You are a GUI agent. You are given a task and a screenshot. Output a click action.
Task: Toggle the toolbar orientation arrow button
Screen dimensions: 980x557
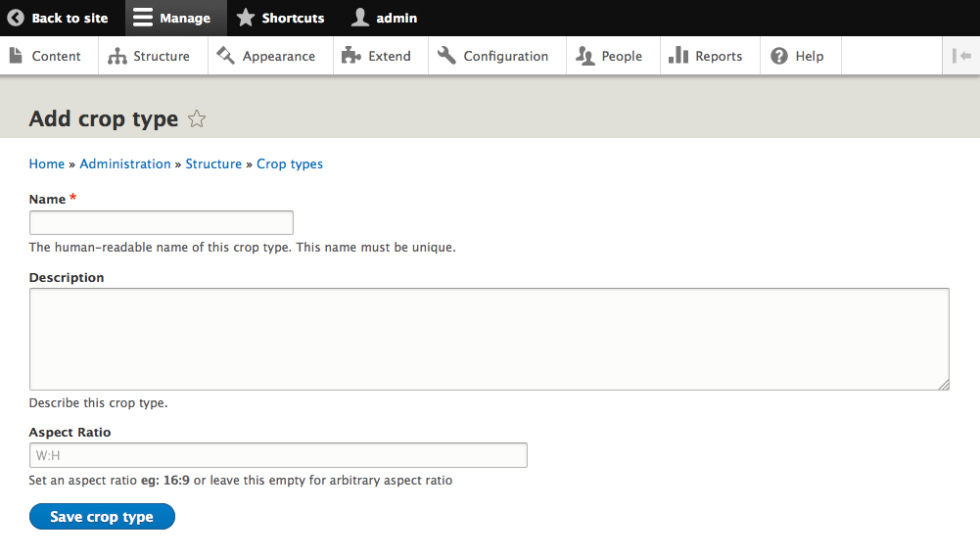click(960, 56)
